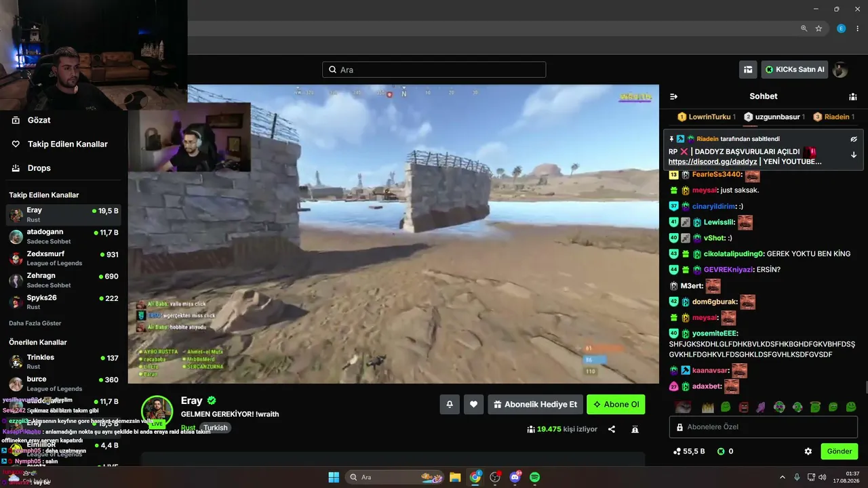Open Spotify from the taskbar

tap(534, 477)
